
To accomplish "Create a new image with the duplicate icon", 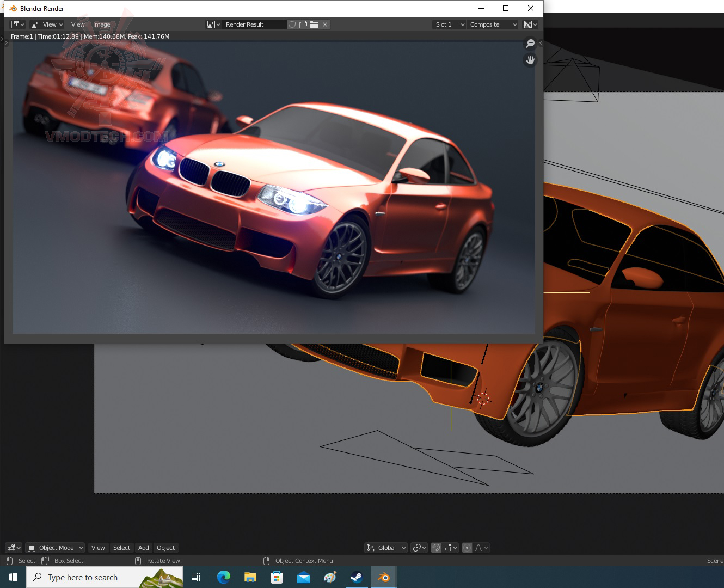I will tap(303, 24).
